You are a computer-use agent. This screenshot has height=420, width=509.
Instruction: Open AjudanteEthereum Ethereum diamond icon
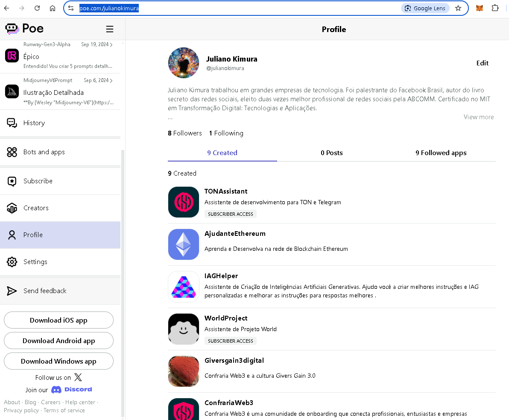point(184,244)
